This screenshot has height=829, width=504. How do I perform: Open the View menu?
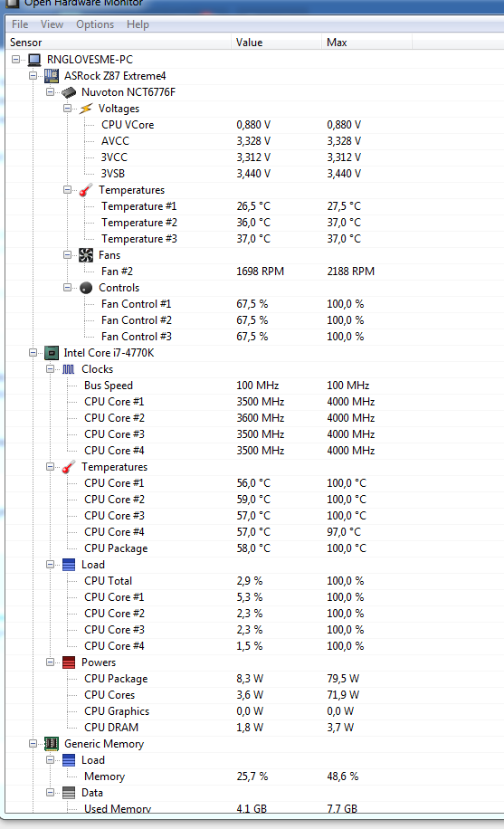pos(52,24)
